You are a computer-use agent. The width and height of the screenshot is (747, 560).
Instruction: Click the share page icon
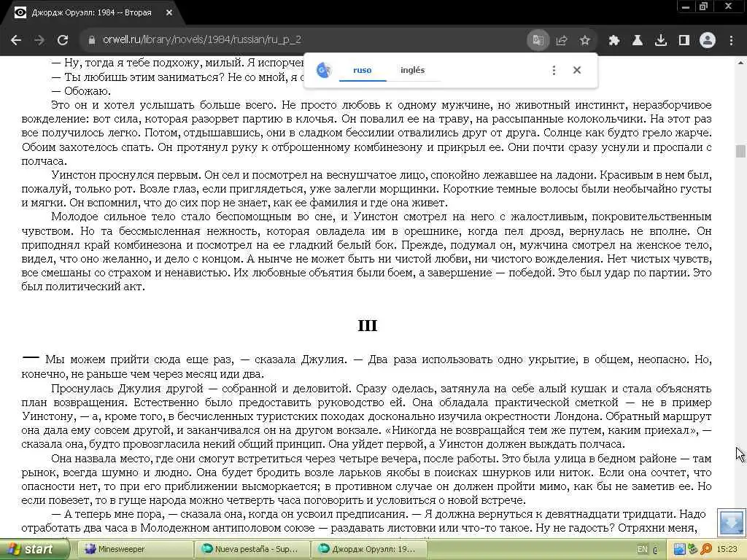pos(561,41)
